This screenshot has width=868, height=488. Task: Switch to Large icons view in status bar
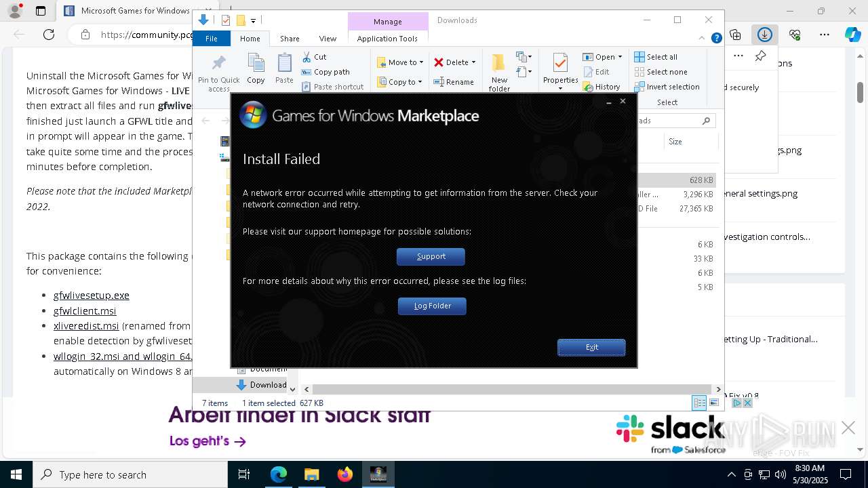[713, 403]
